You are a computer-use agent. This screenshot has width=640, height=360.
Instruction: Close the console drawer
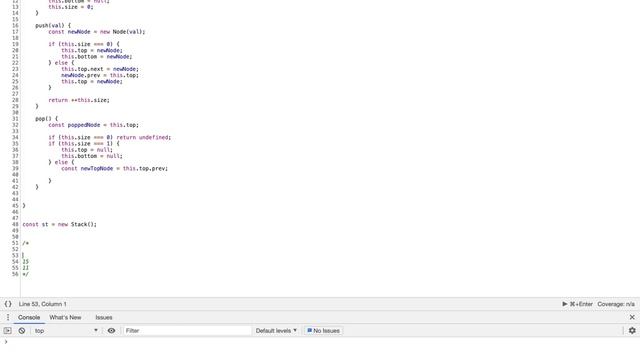(632, 317)
